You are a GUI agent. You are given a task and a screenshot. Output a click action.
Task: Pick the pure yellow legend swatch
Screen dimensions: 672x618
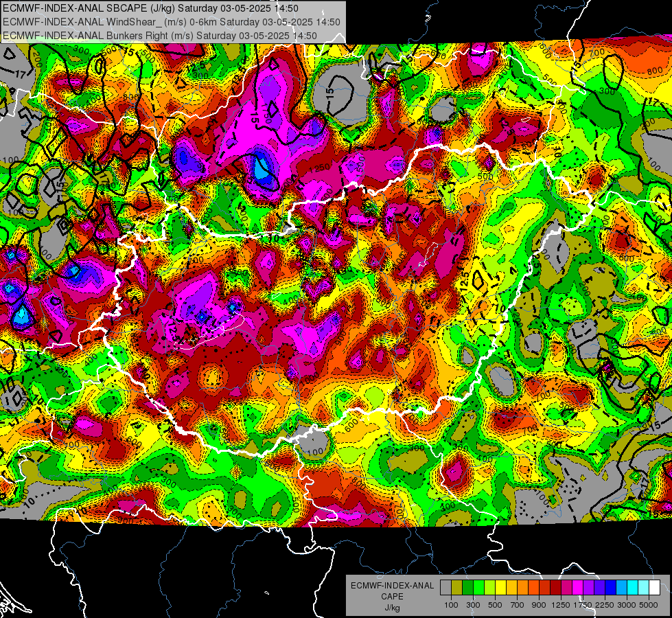pos(500,588)
